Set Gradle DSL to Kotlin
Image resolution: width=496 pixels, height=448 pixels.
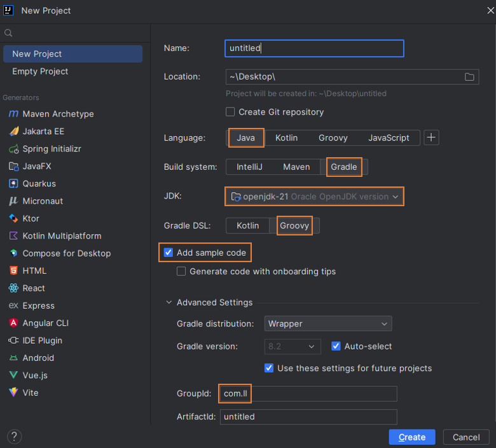coord(248,225)
